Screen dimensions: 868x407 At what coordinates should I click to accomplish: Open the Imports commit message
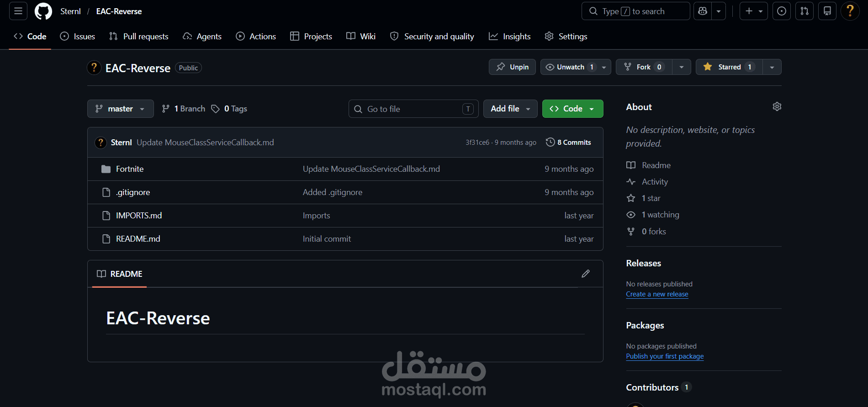coord(316,216)
